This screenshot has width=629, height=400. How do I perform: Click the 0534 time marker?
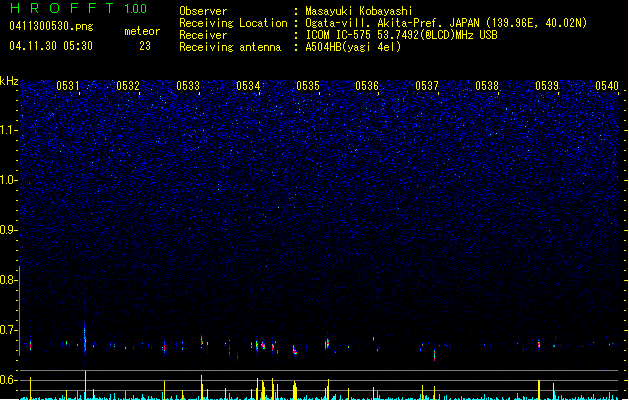click(248, 86)
